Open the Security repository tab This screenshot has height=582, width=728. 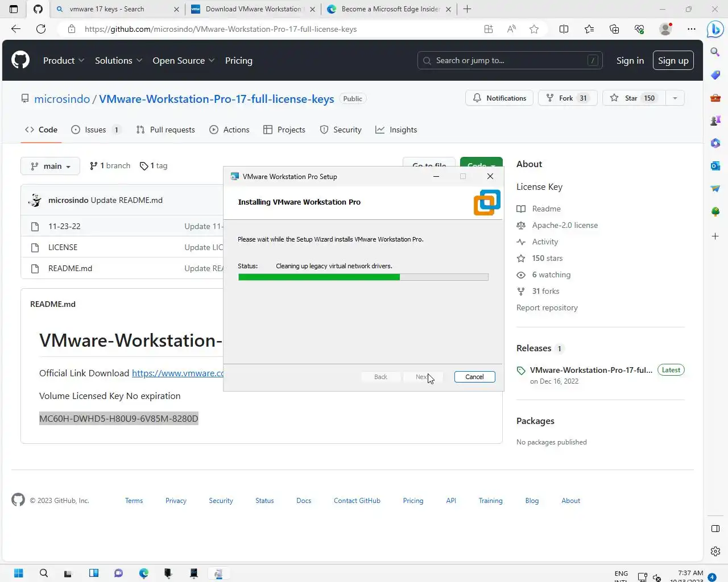341,130
